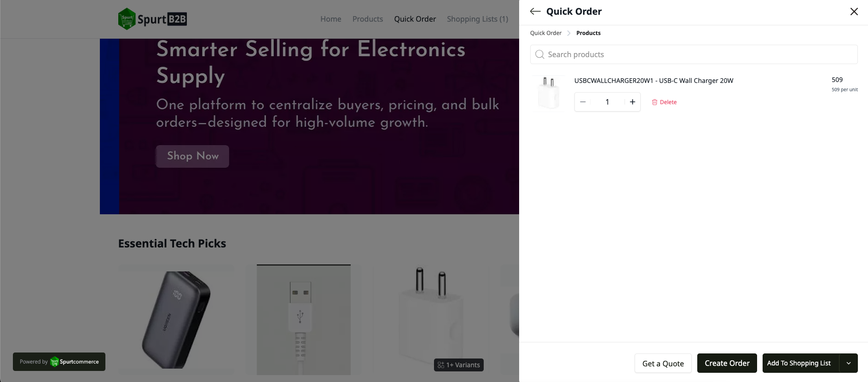Image resolution: width=868 pixels, height=382 pixels.
Task: Click the red trash icon next to Delete
Action: click(x=655, y=102)
